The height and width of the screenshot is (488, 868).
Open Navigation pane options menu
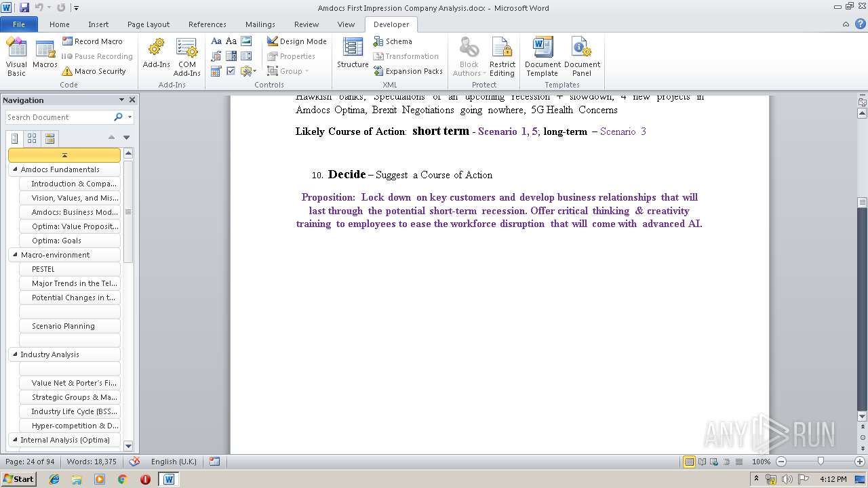point(121,100)
